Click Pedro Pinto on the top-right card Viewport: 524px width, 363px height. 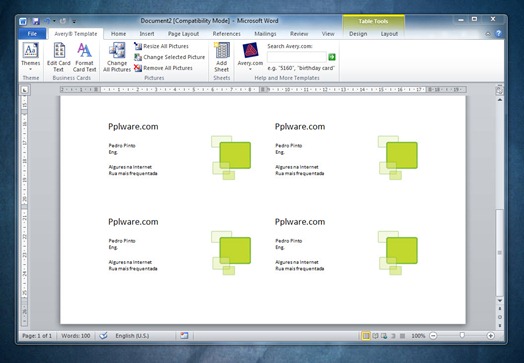[288, 145]
